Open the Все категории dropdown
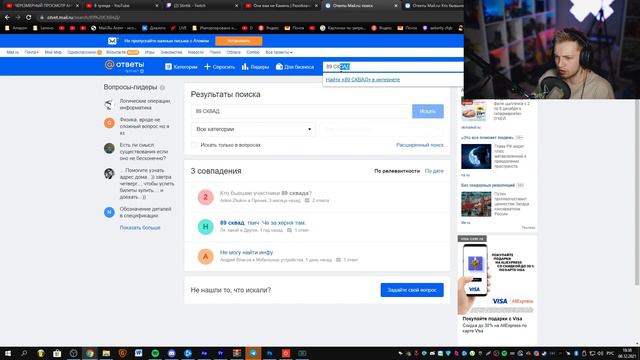The height and width of the screenshot is (360, 640). (253, 129)
